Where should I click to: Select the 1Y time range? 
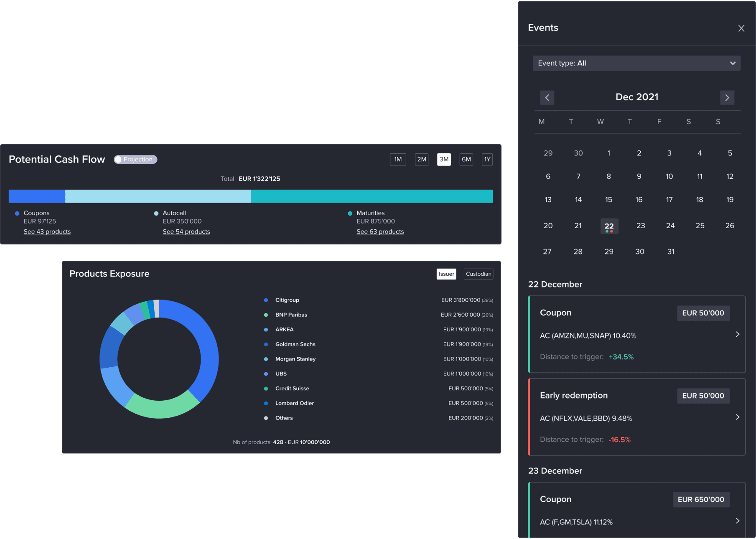click(487, 159)
